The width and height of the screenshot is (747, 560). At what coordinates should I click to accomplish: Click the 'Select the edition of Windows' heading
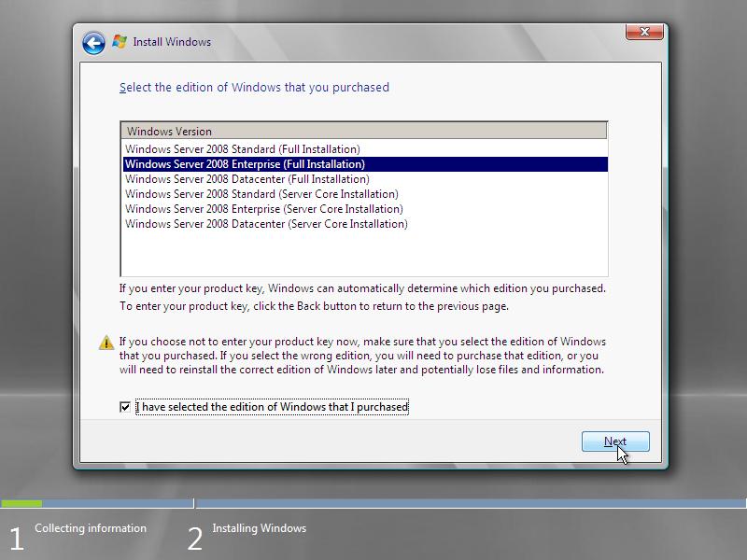[x=254, y=88]
